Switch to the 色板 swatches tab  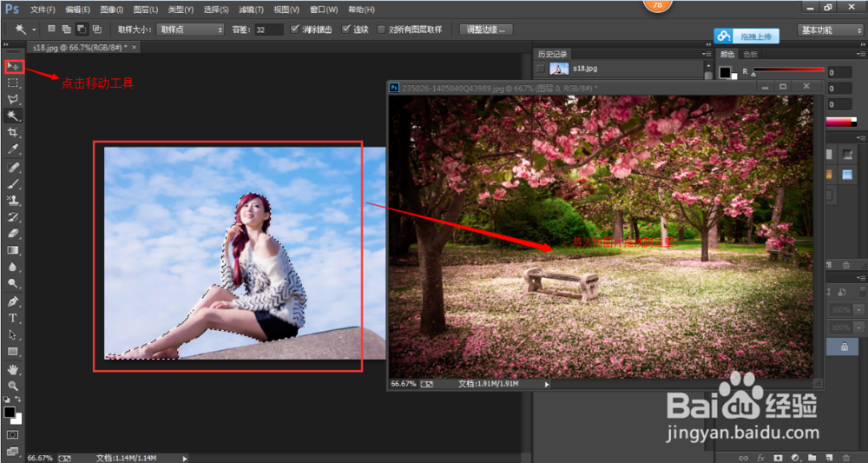tap(750, 54)
